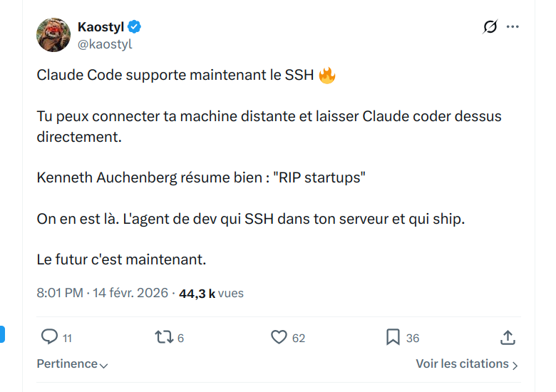Open the 44,3 k vues view count
The width and height of the screenshot is (556, 392).
pos(211,293)
